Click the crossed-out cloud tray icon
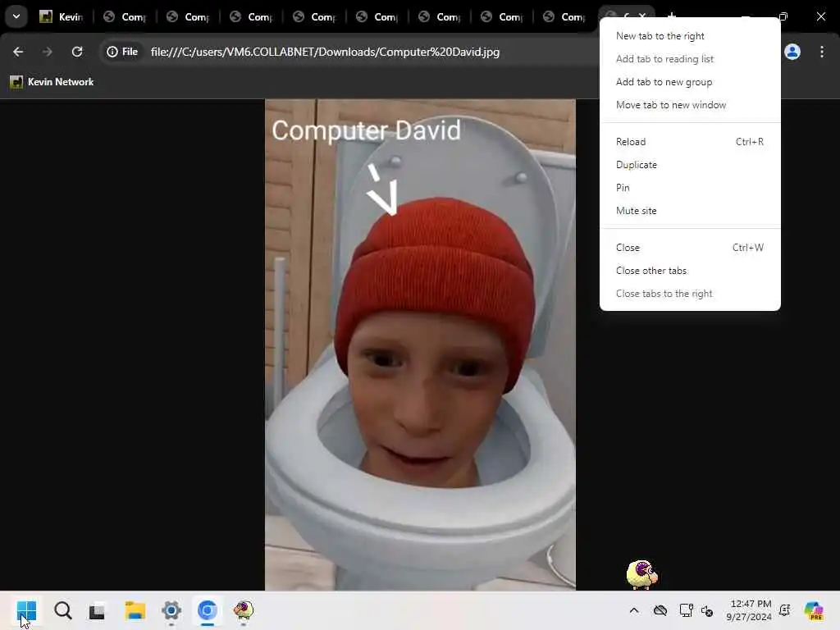 pos(660,610)
